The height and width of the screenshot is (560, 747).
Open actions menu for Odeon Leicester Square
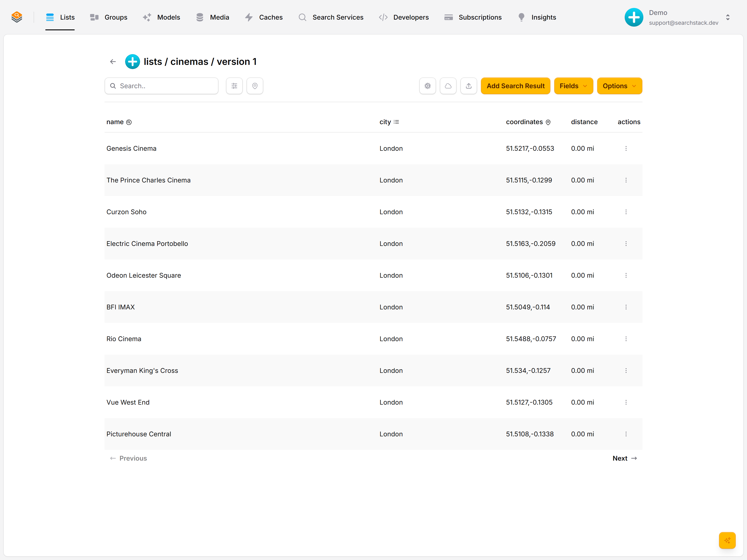click(626, 275)
